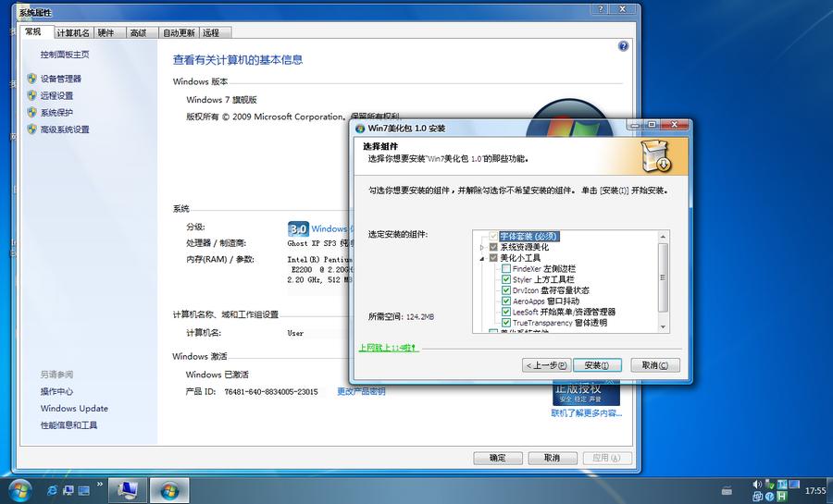Switch to the Win7 installer taskbar button
This screenshot has width=833, height=504.
tap(169, 491)
